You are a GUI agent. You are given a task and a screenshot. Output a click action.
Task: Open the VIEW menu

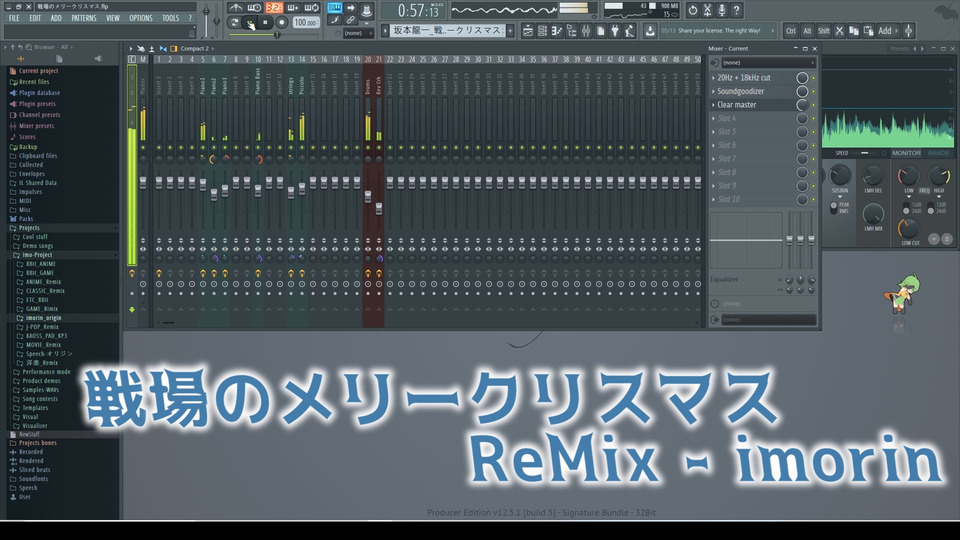coord(113,18)
